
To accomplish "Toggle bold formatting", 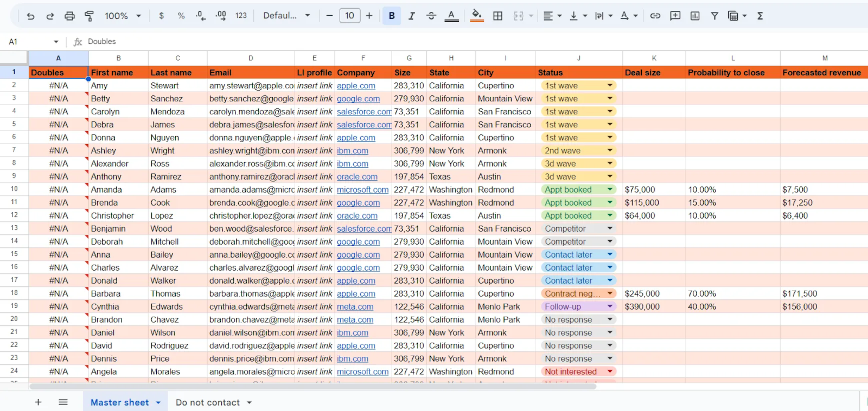I will coord(392,16).
